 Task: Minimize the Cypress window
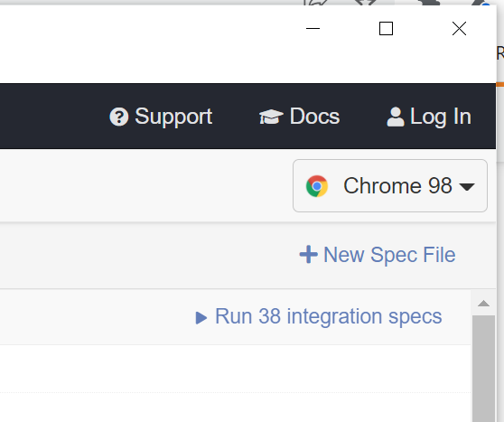[313, 29]
